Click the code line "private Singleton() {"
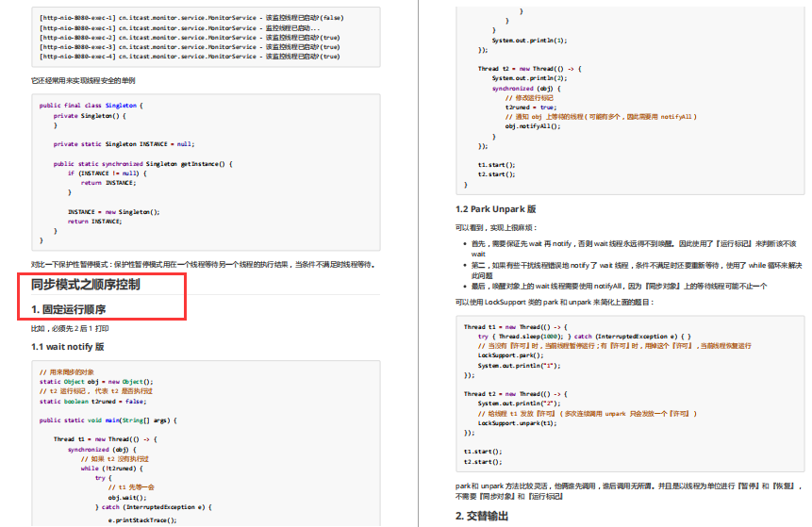812x527 pixels. point(90,116)
